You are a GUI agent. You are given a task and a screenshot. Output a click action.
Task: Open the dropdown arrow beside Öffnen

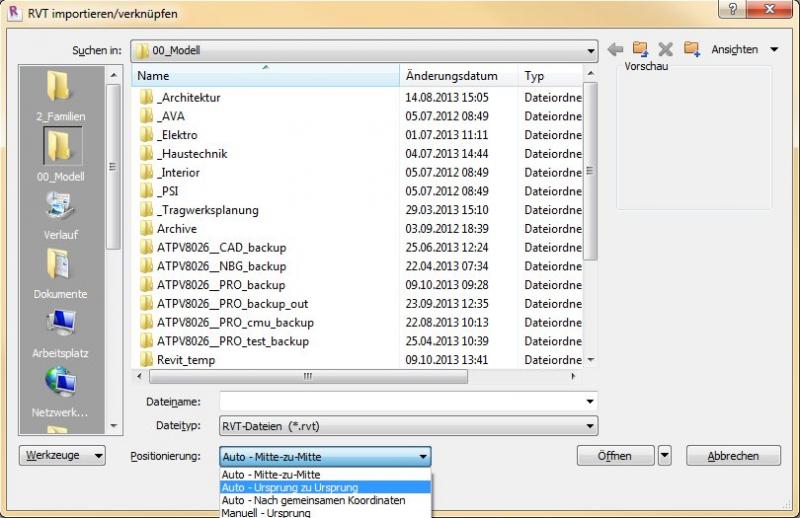pyautogui.click(x=665, y=455)
